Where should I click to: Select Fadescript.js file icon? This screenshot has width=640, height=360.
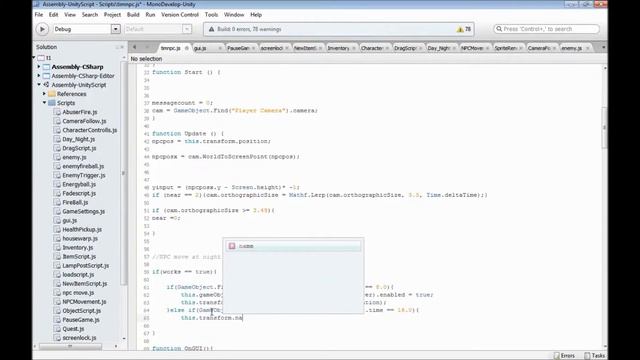[57, 193]
